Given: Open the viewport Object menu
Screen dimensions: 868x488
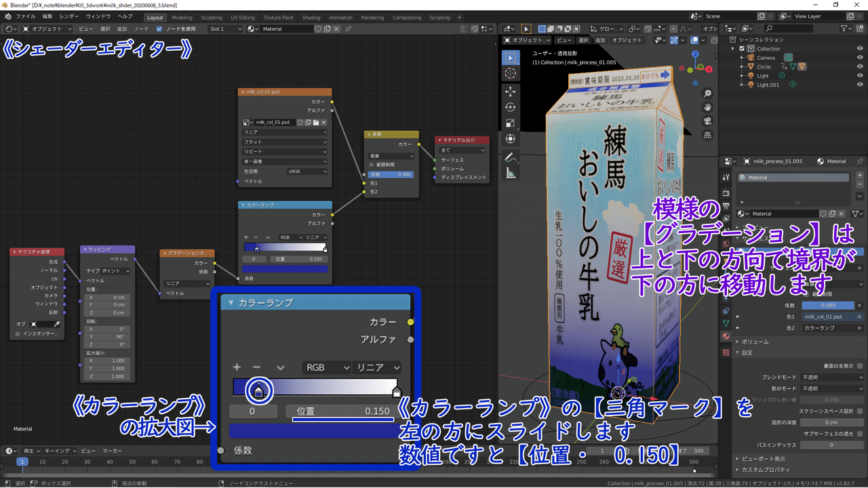Looking at the screenshot, I should (x=627, y=41).
